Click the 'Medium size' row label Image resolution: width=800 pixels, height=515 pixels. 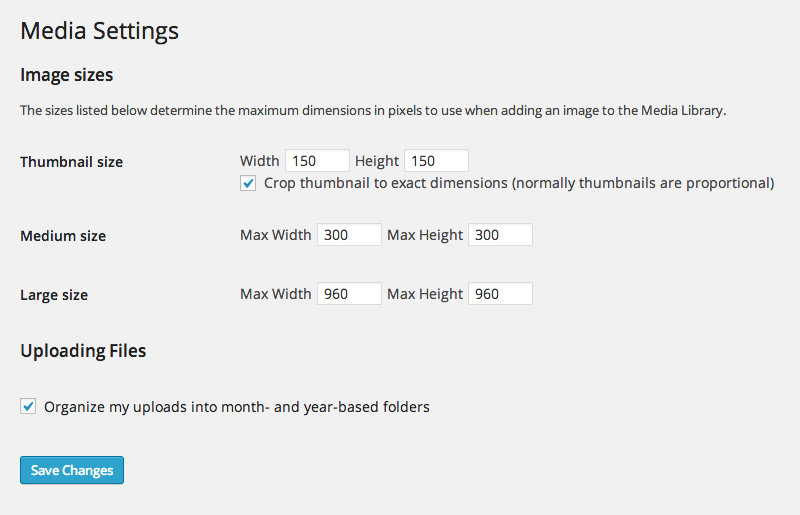tap(63, 236)
